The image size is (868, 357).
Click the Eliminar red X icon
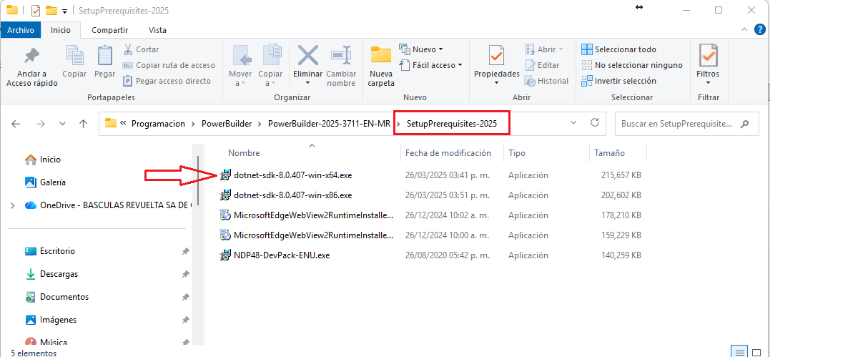click(x=308, y=55)
